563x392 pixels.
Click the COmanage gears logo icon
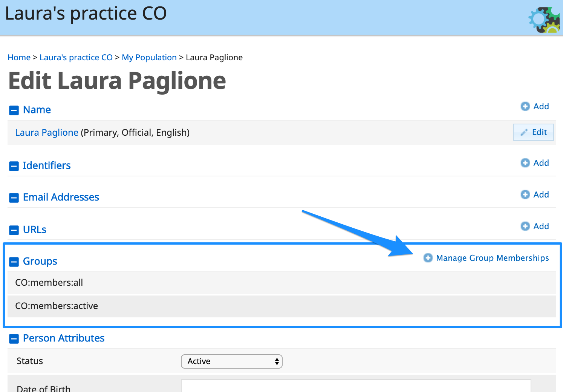click(544, 20)
